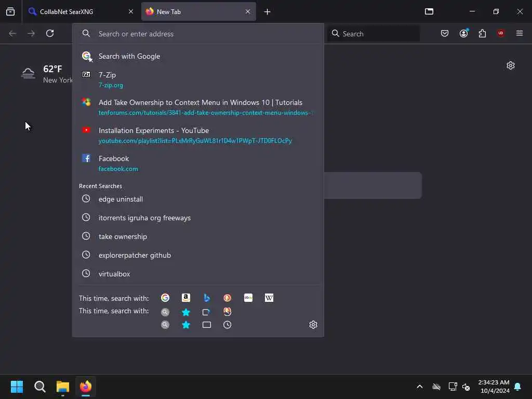Select the tabs icon with blue arrow
Viewport: 532px width, 399px height.
[206, 312]
